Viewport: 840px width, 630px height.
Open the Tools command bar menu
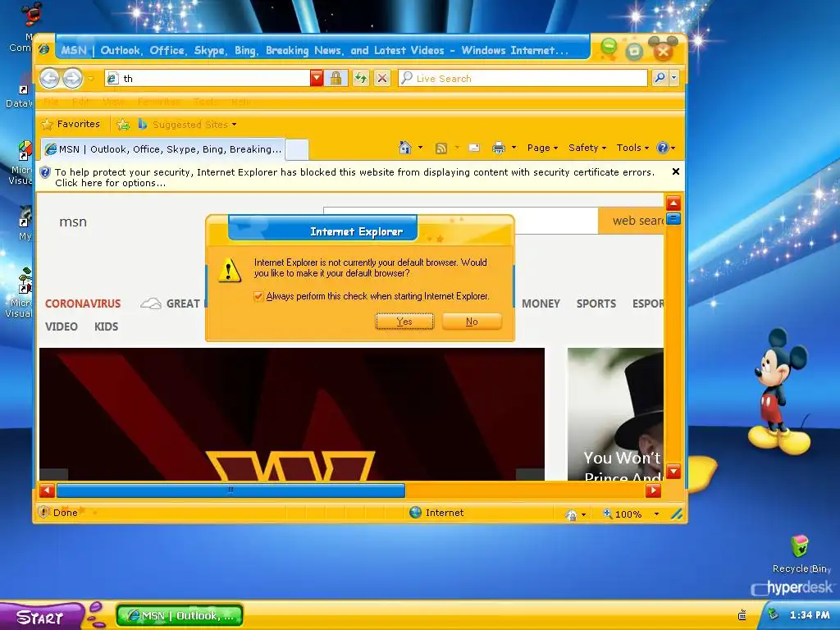(x=632, y=148)
